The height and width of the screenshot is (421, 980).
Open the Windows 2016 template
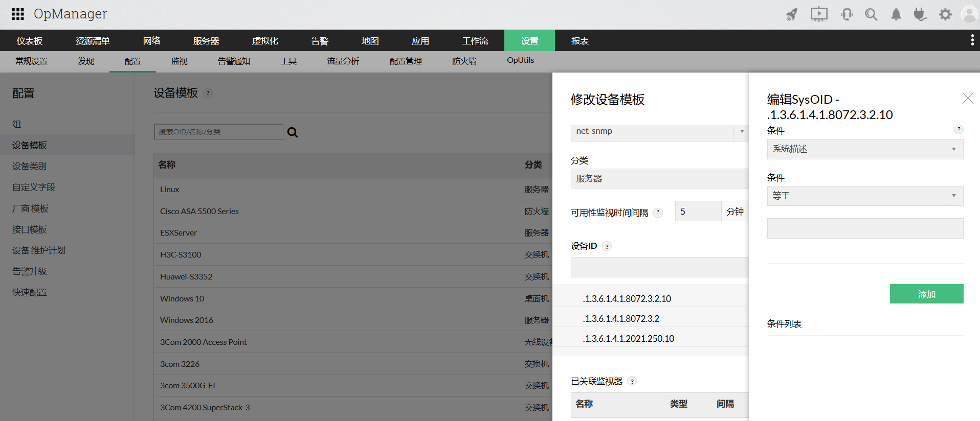(186, 320)
